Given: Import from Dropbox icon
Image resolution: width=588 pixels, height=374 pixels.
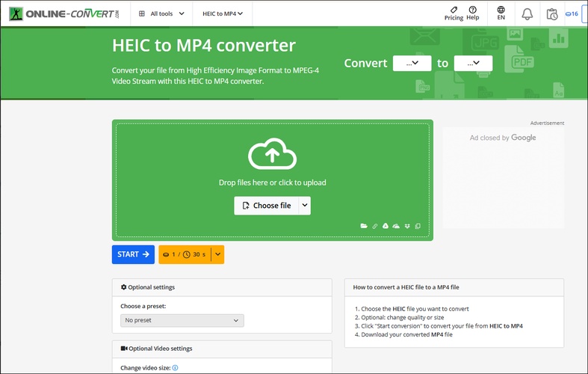Looking at the screenshot, I should pyautogui.click(x=407, y=226).
